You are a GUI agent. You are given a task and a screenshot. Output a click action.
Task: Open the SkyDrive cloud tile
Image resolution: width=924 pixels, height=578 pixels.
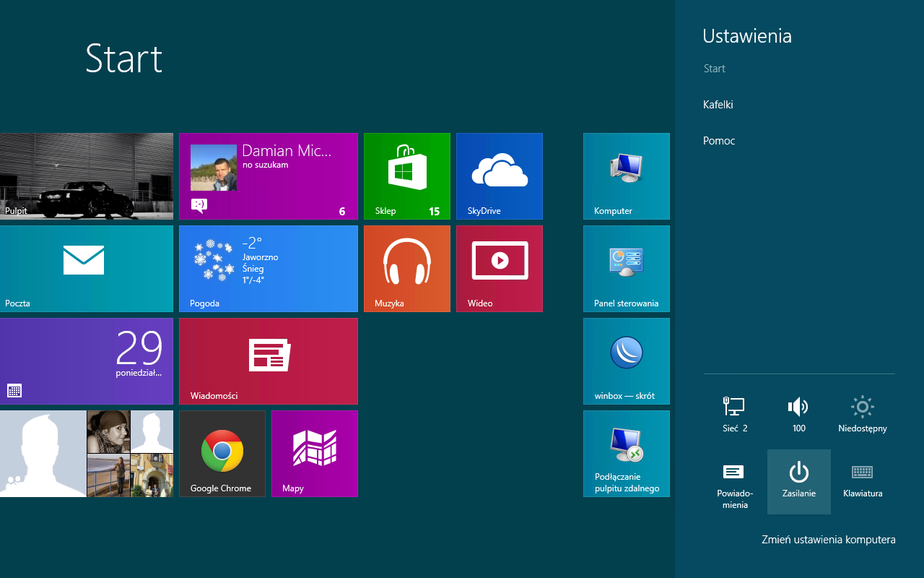coord(499,176)
